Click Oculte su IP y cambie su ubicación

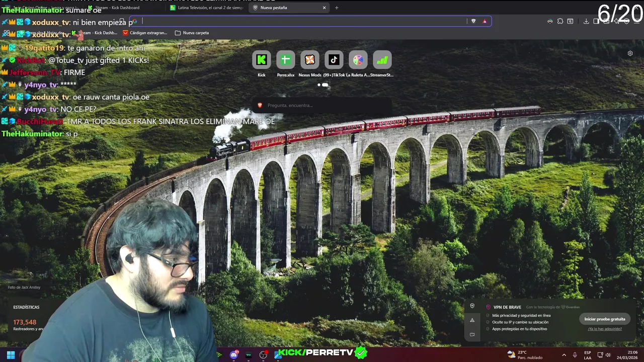pos(520,322)
